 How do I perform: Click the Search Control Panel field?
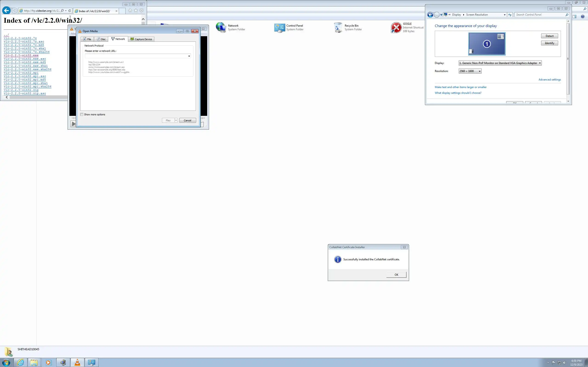540,14
